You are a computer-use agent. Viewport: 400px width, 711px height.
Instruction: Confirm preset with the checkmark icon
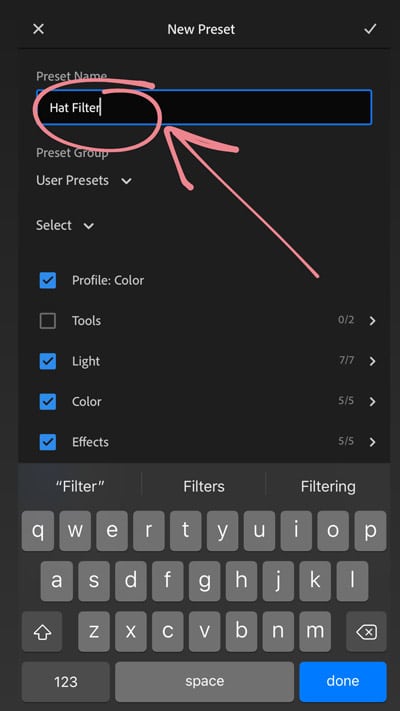click(x=370, y=29)
